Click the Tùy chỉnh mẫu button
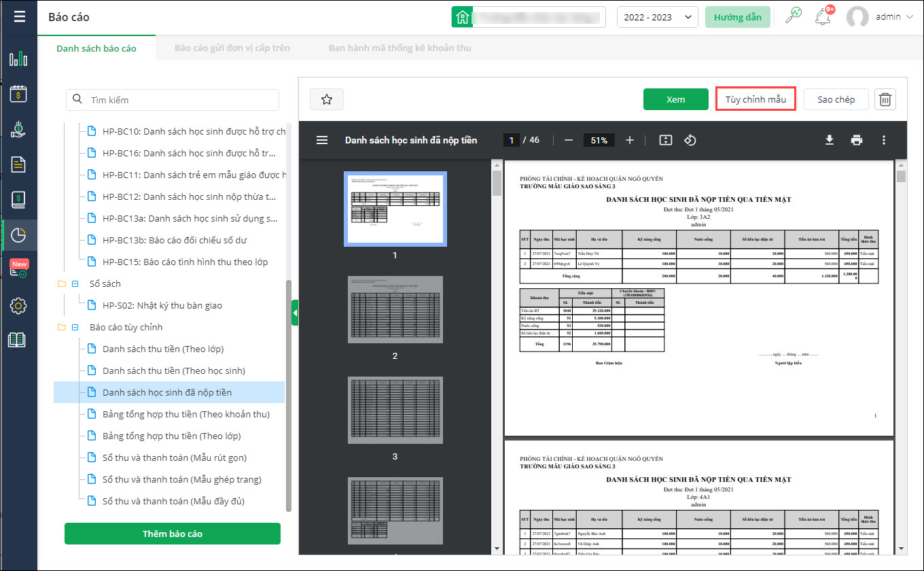The width and height of the screenshot is (924, 571). [756, 99]
